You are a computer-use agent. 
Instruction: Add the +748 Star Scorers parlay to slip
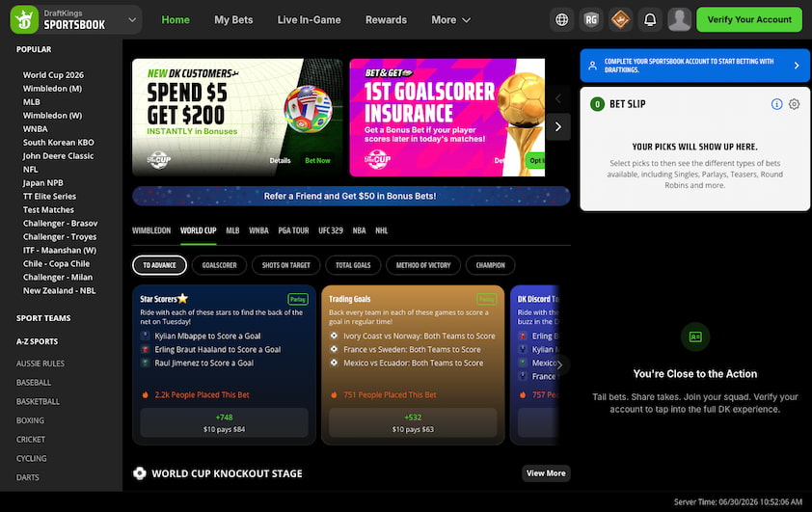[x=225, y=422]
